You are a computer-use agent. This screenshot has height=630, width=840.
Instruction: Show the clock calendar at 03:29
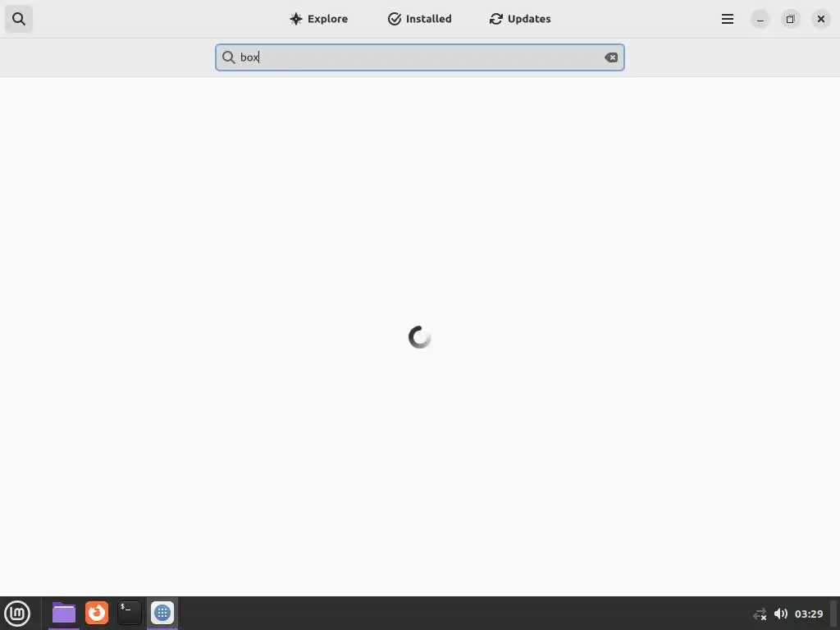coord(808,614)
